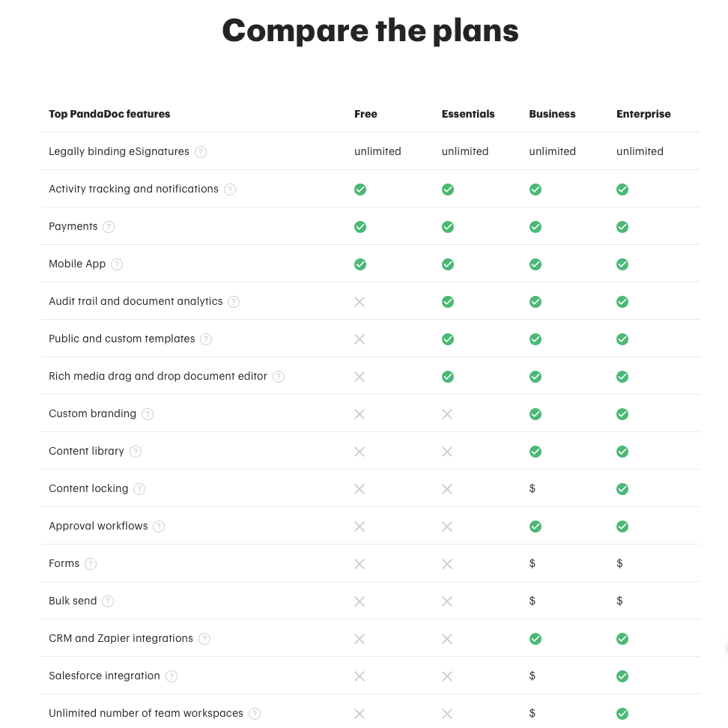Image resolution: width=728 pixels, height=728 pixels.
Task: Click the Custom branding help icon
Action: pos(148,413)
